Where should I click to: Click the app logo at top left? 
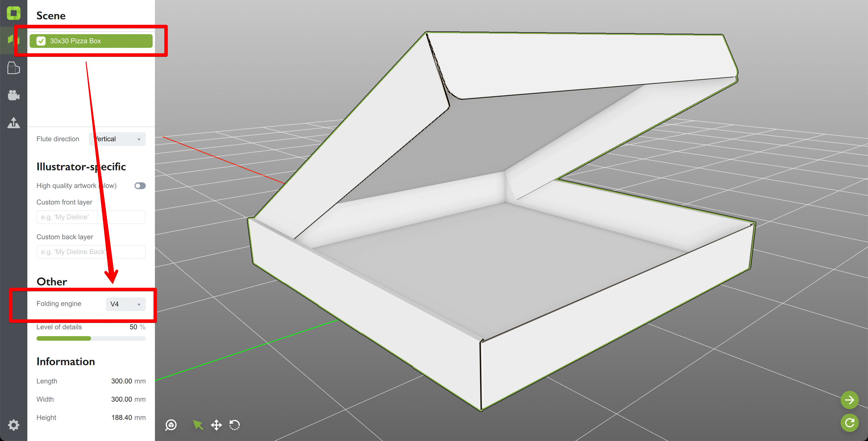pyautogui.click(x=13, y=13)
